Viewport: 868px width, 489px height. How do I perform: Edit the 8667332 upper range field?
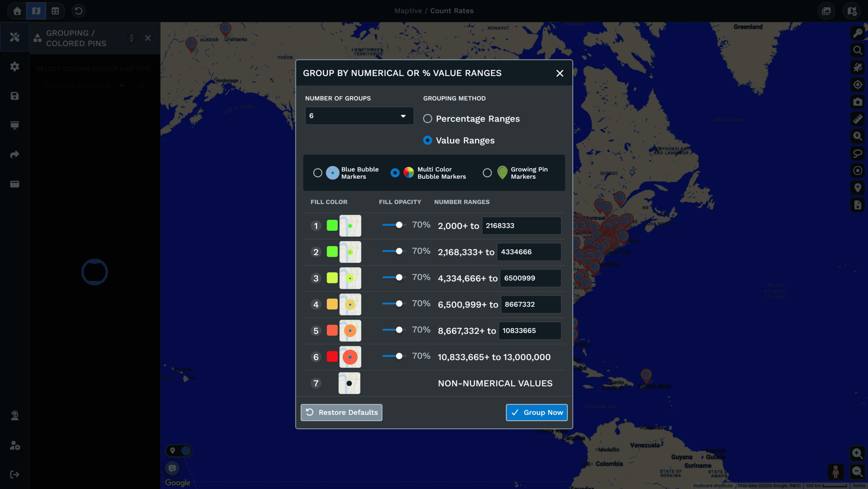pos(531,304)
